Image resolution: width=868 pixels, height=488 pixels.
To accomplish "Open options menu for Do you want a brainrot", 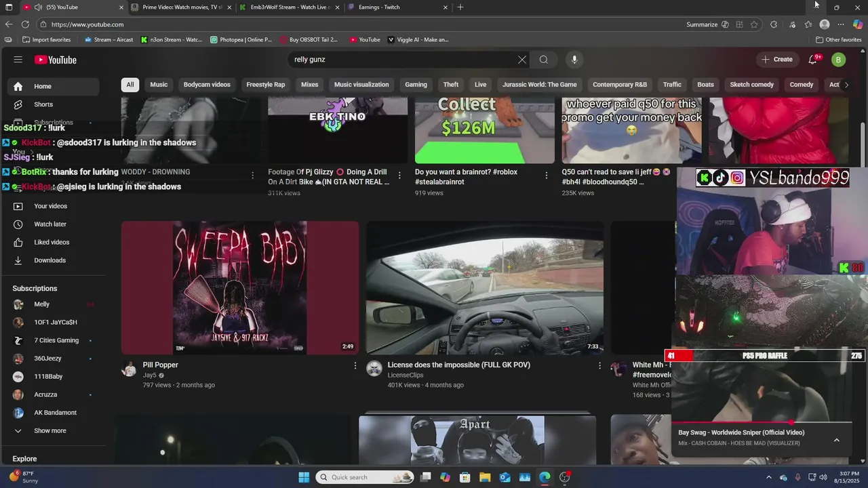I will click(x=547, y=176).
